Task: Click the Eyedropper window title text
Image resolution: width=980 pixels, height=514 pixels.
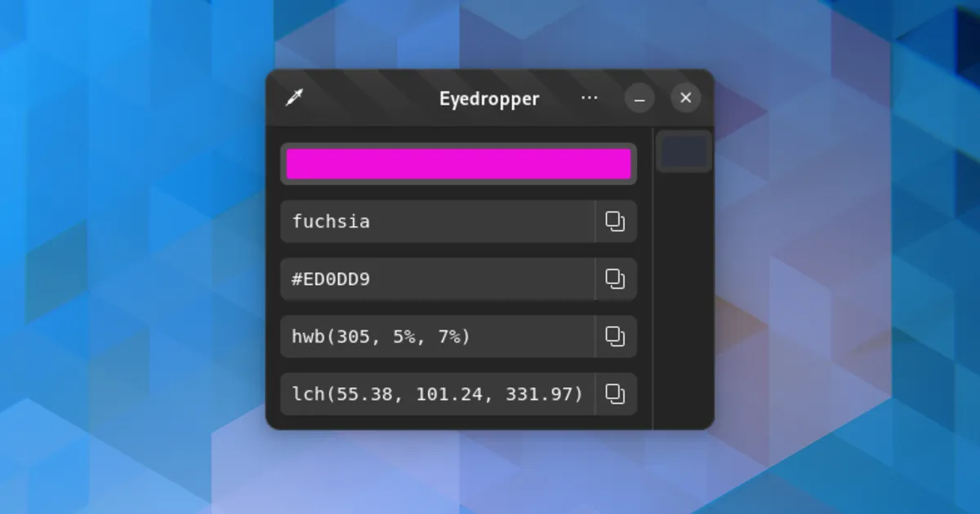Action: (x=489, y=99)
